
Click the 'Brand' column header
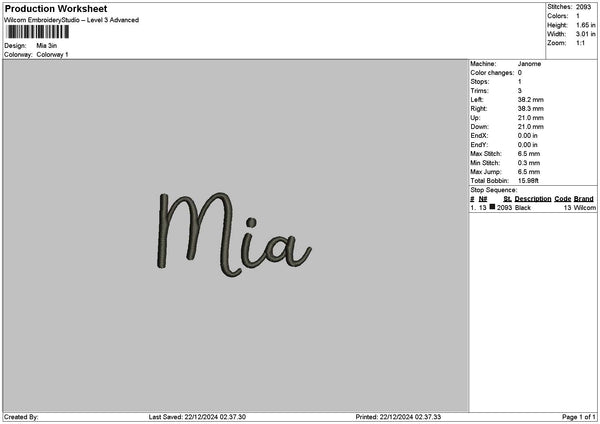[x=584, y=199]
